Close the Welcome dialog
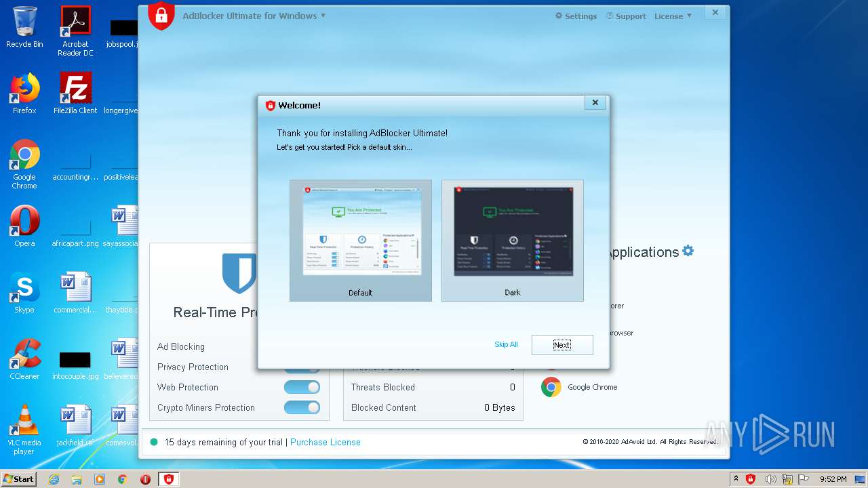Screen dimensions: 868x488 pos(595,103)
